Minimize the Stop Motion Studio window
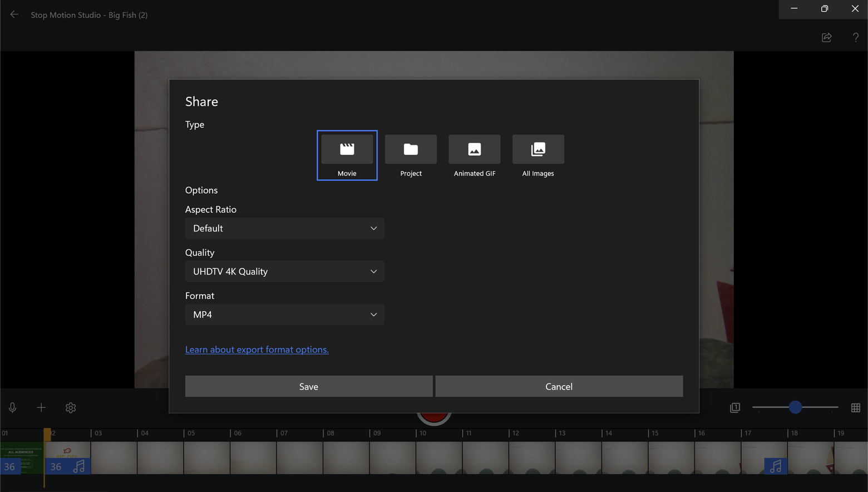This screenshot has width=868, height=492. tap(794, 9)
